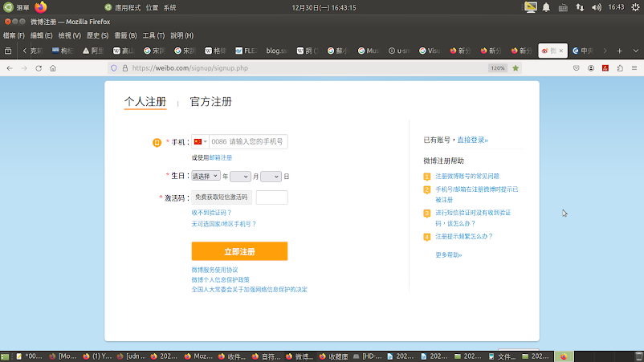Open the birth month dropdown
Image resolution: width=644 pixels, height=362 pixels.
(240, 177)
